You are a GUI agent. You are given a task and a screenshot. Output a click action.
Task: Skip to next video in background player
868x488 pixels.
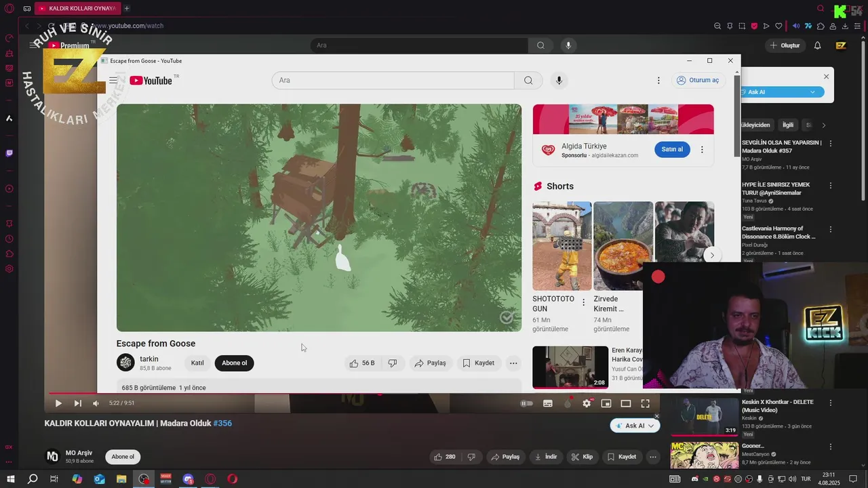(77, 403)
